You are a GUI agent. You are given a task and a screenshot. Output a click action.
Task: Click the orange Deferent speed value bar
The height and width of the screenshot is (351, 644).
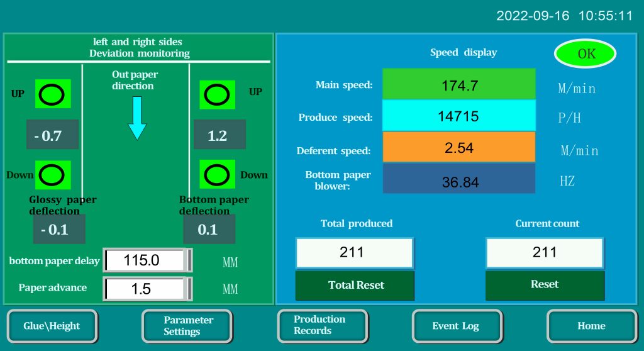(x=459, y=148)
